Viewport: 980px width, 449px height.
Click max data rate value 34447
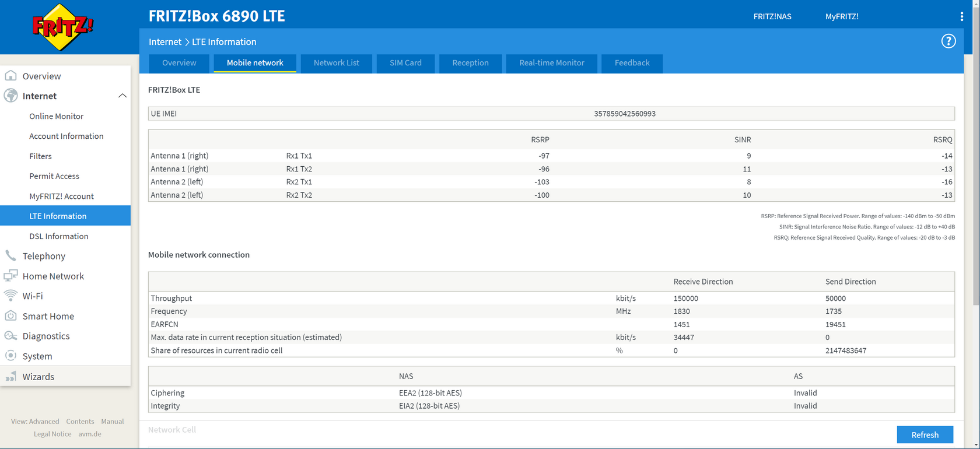click(x=684, y=338)
